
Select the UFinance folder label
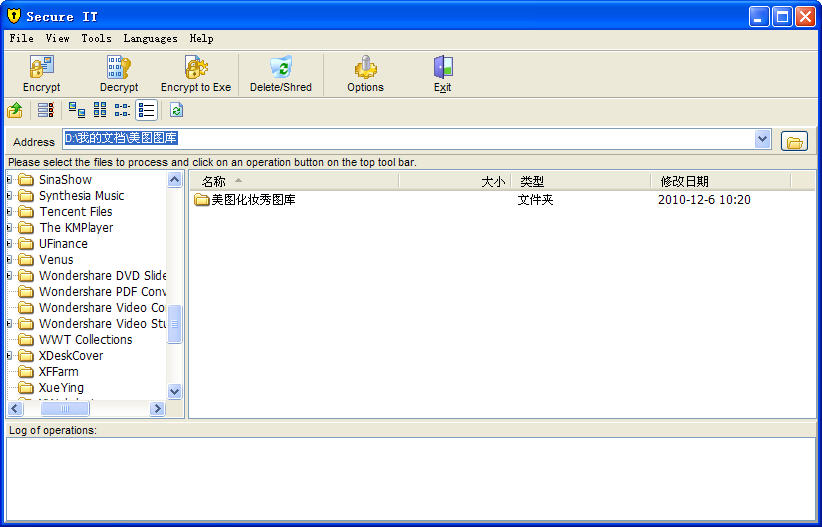click(x=63, y=244)
